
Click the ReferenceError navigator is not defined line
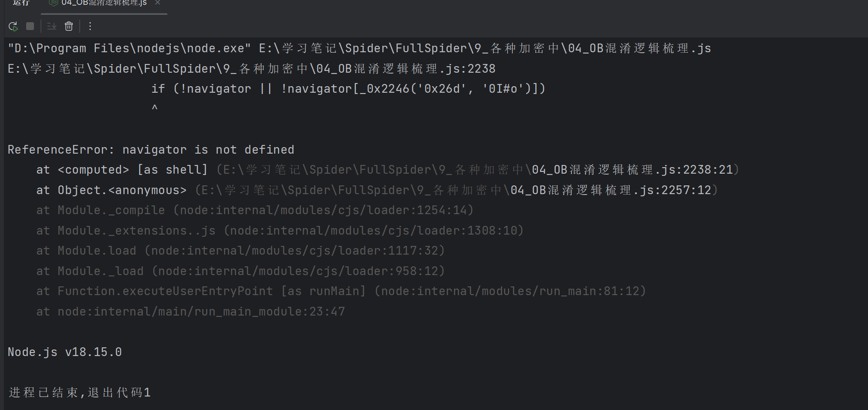(x=151, y=150)
